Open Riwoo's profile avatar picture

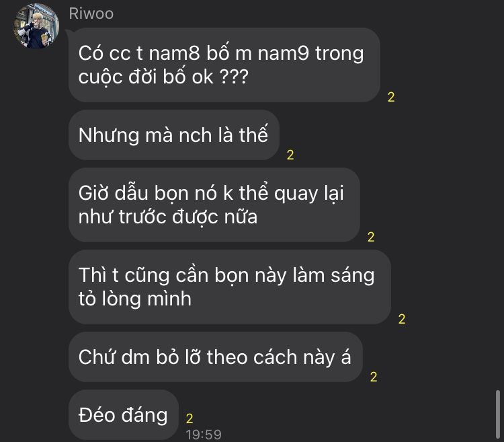click(x=36, y=26)
